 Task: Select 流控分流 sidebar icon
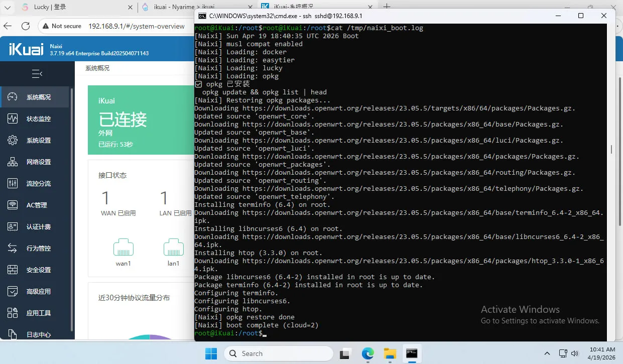[x=13, y=184]
